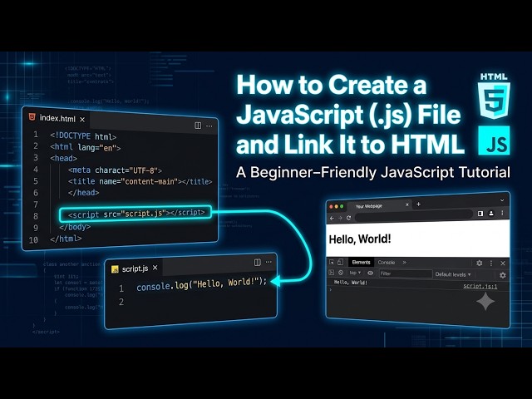Click the JS file icon on script.js tab
Image resolution: width=532 pixels, height=399 pixels.
115,269
